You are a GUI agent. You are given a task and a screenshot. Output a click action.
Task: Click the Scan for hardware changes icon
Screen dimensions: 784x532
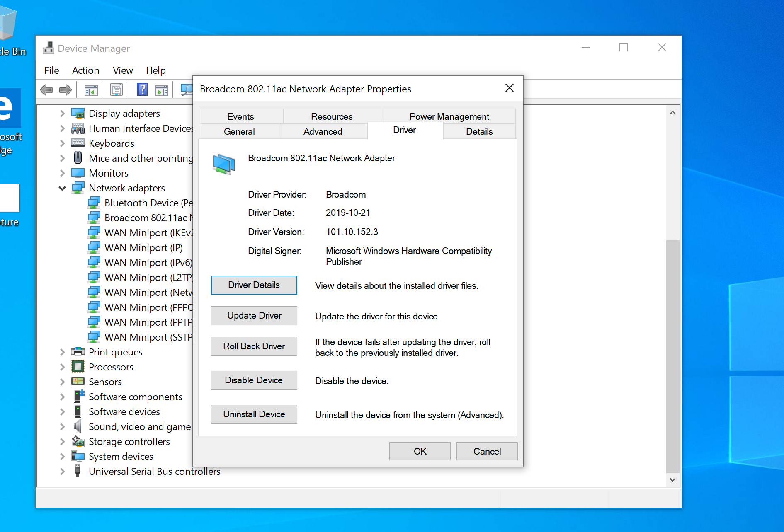pyautogui.click(x=187, y=89)
